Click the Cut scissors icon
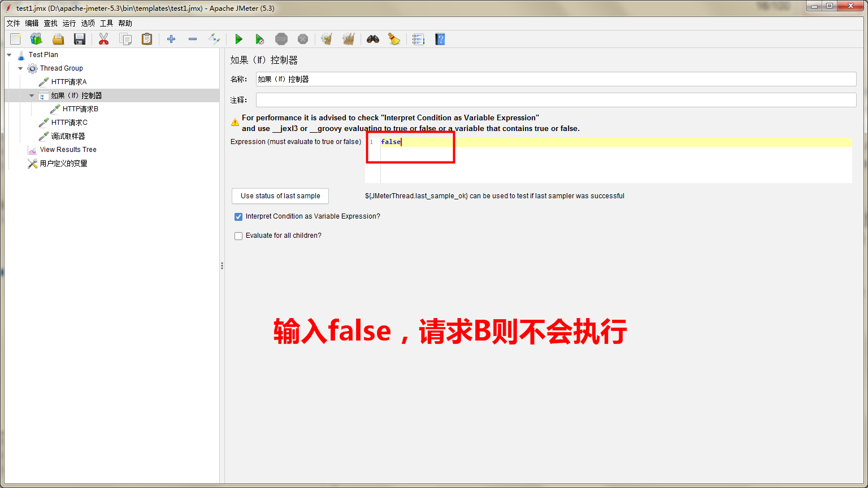Image resolution: width=868 pixels, height=488 pixels. point(103,39)
